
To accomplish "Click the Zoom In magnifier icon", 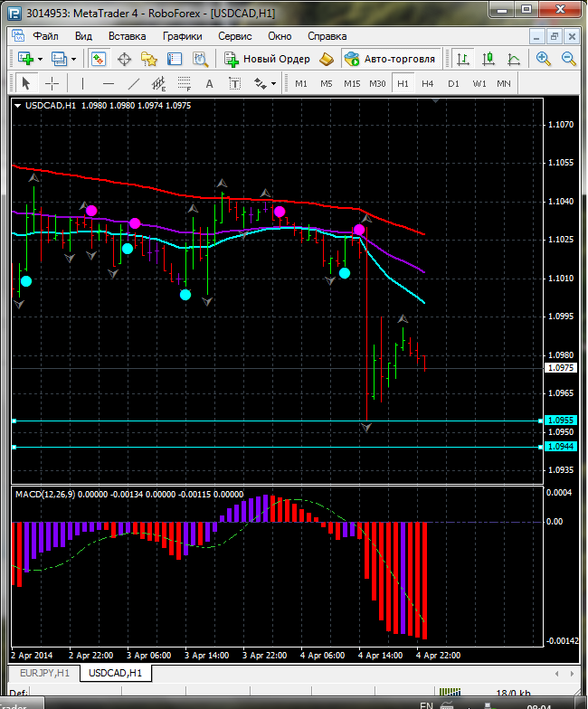I will pos(544,59).
